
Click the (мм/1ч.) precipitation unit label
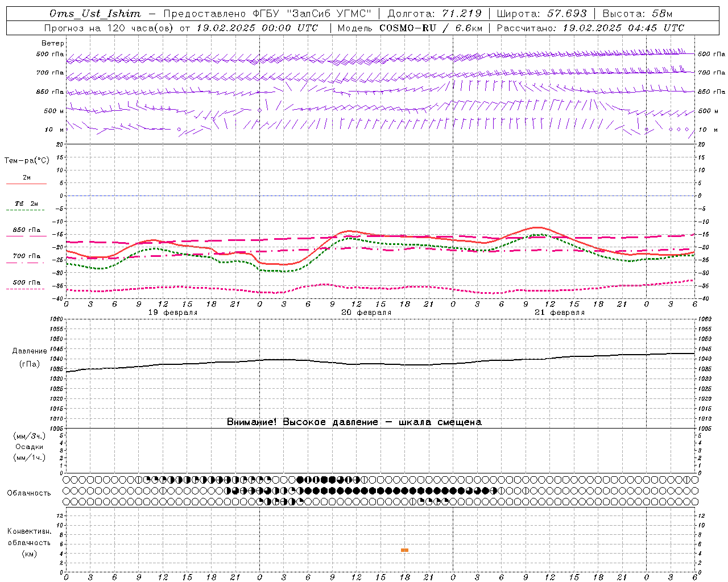(x=30, y=458)
